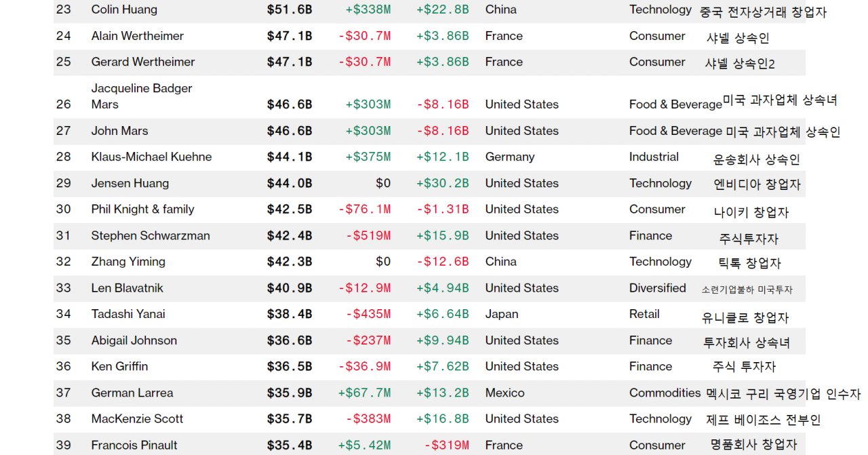Click the name Alain Wertheimer

tap(137, 36)
